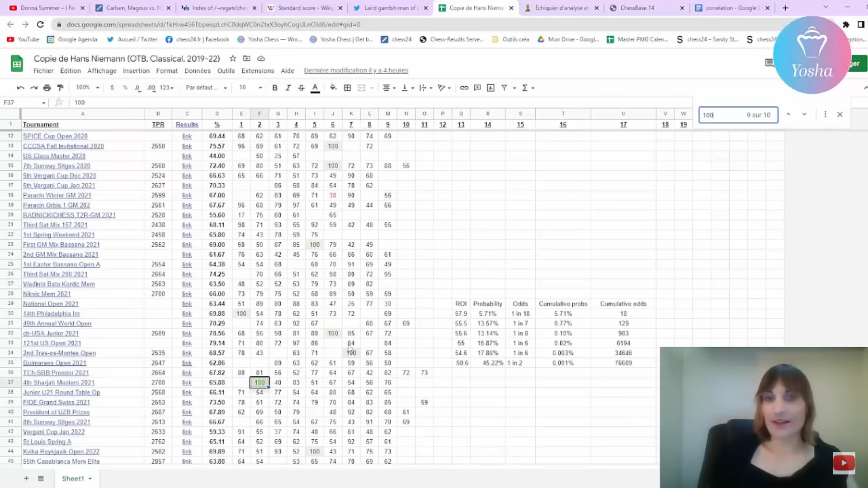Toggle bold formatting
This screenshot has height=488, width=868.
tap(274, 88)
